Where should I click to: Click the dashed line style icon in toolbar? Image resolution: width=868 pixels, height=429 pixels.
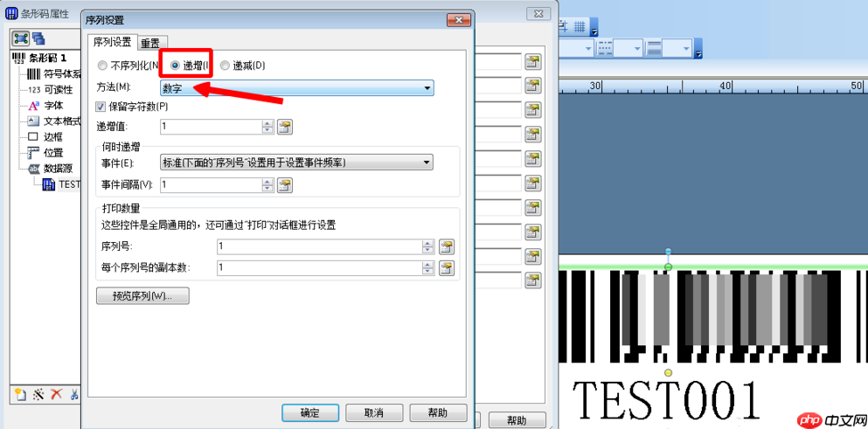coord(605,48)
